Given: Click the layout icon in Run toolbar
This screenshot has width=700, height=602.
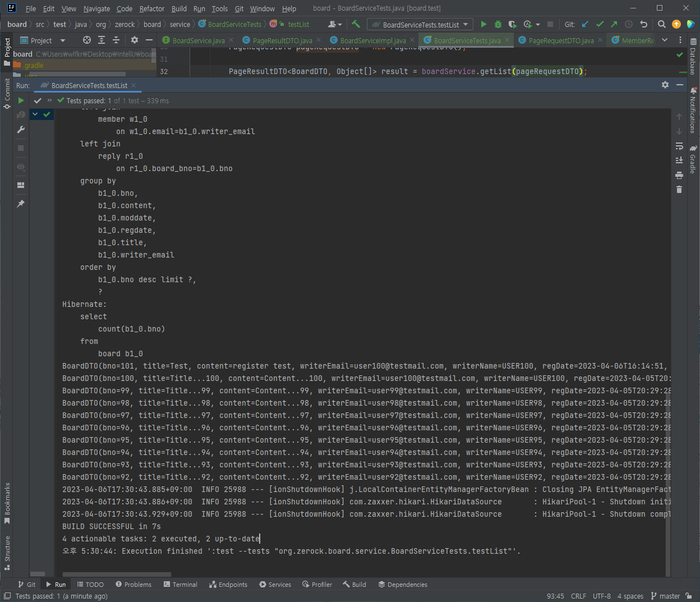Looking at the screenshot, I should (21, 185).
